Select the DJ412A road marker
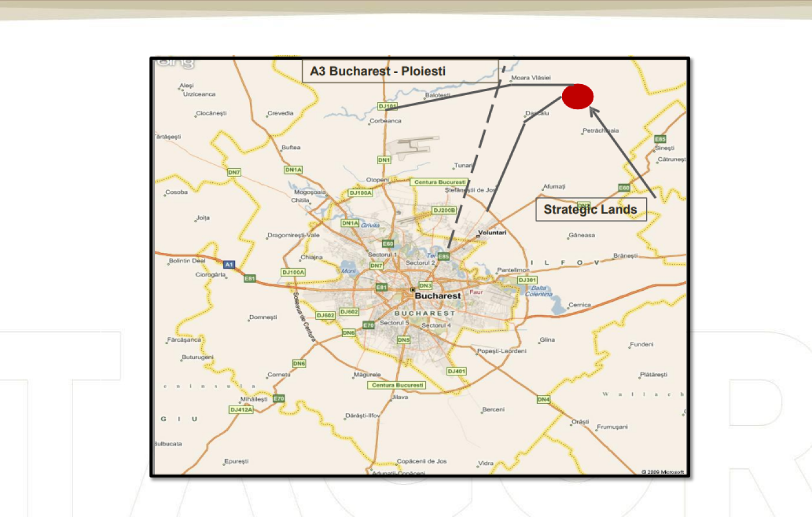The width and height of the screenshot is (812, 517). point(241,410)
